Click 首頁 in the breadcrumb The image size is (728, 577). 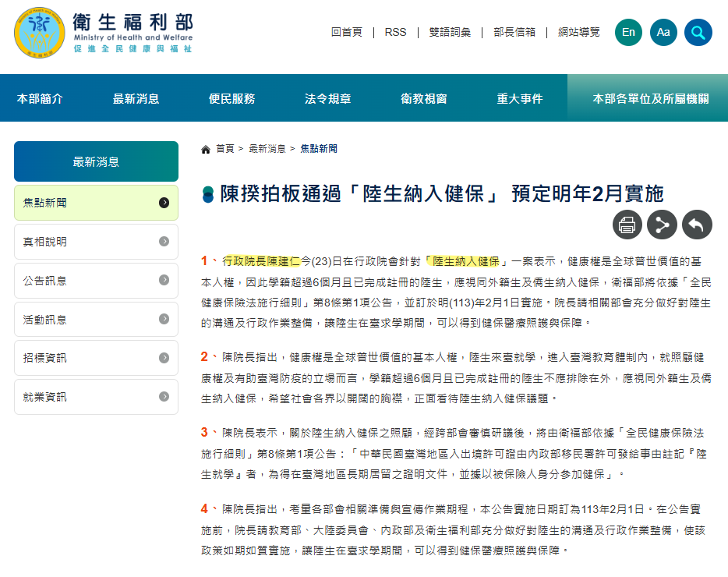(225, 149)
